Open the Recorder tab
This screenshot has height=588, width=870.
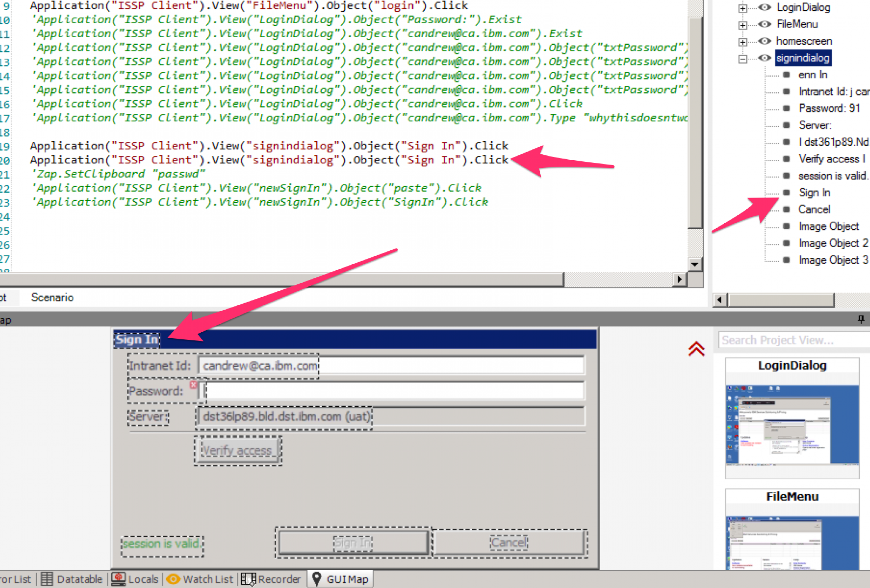pos(271,579)
